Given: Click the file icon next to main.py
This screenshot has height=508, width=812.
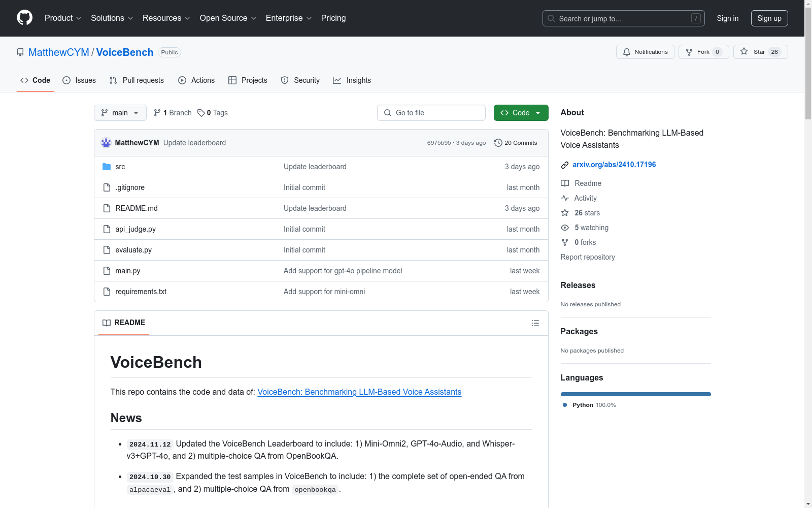Looking at the screenshot, I should (107, 271).
